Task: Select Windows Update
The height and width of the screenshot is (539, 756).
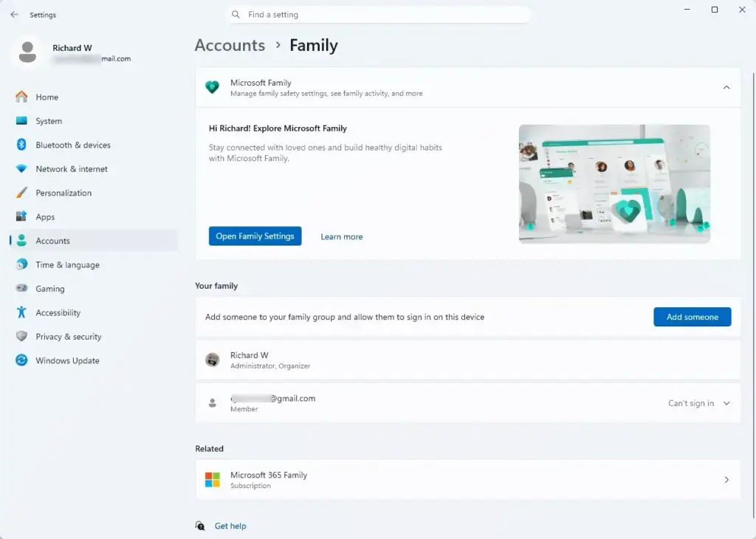Action: point(94,360)
